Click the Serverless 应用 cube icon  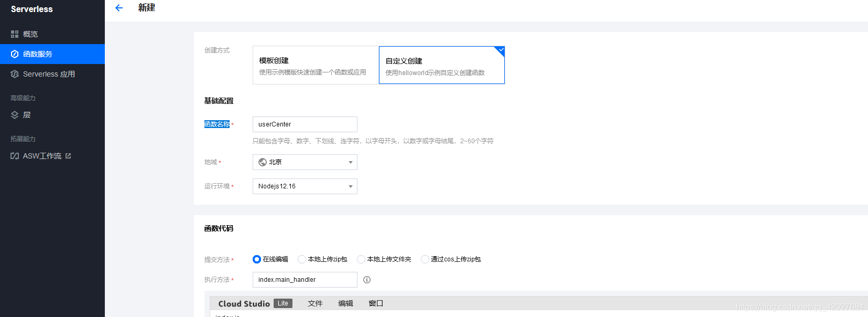pos(15,74)
